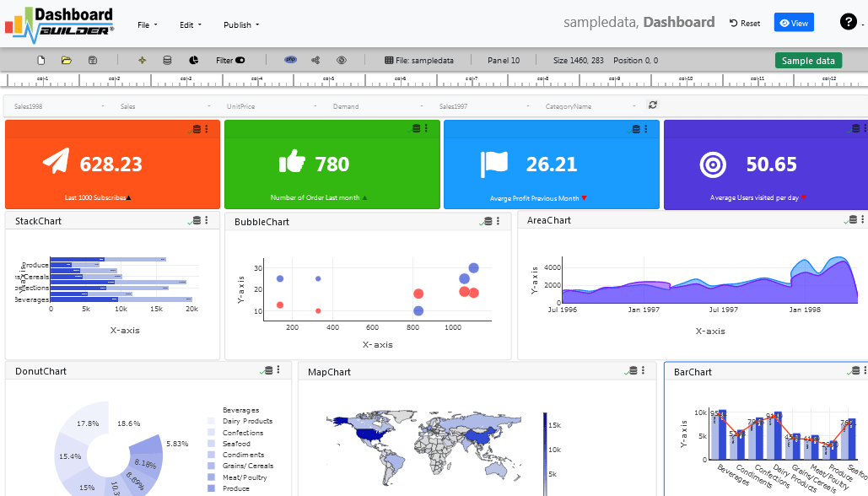Viewport: 868px width, 496px height.
Task: Open the Publish menu
Action: click(x=240, y=24)
